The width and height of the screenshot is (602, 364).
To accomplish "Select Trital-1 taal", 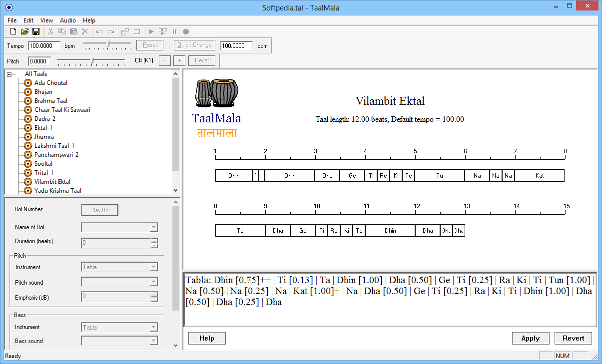I will click(44, 173).
